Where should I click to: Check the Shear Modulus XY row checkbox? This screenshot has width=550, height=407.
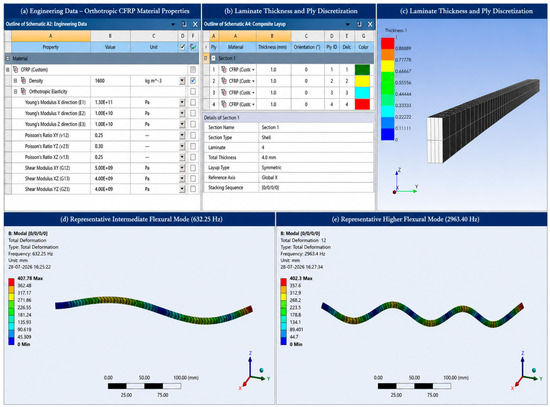pos(193,168)
